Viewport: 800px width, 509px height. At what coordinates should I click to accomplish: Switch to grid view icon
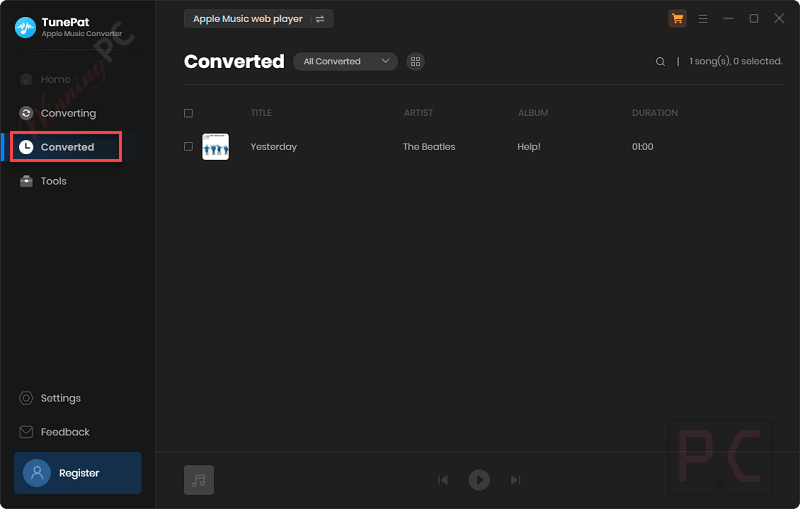coord(415,61)
